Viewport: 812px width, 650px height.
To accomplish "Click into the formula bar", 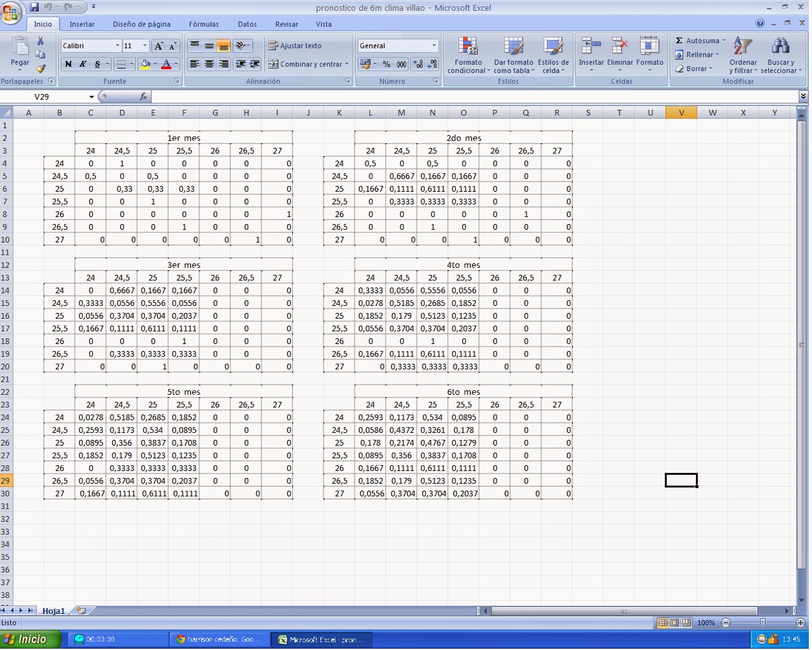I will (475, 96).
